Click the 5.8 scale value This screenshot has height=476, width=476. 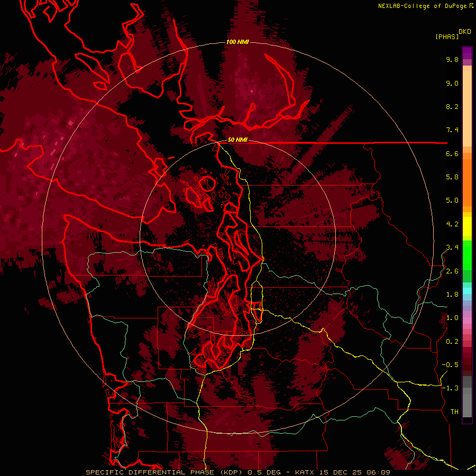[x=452, y=177]
